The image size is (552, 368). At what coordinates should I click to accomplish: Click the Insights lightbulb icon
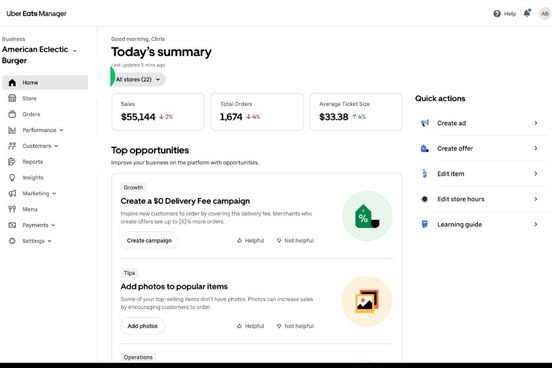click(x=12, y=177)
